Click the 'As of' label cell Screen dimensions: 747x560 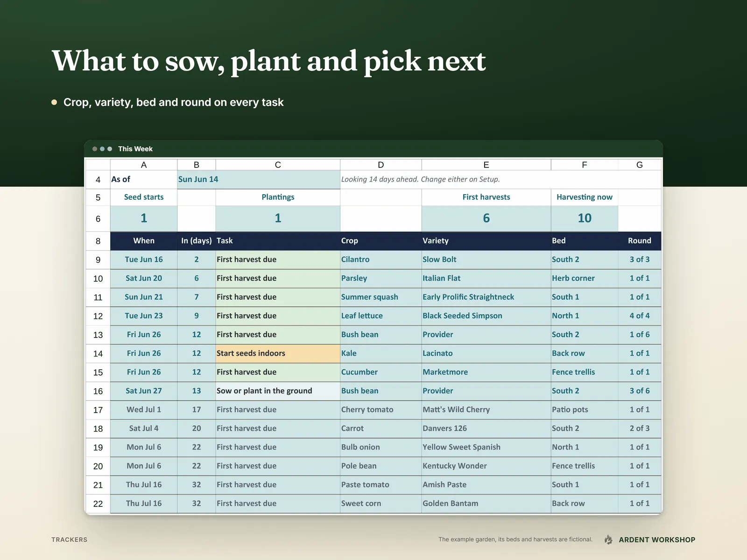click(x=144, y=180)
